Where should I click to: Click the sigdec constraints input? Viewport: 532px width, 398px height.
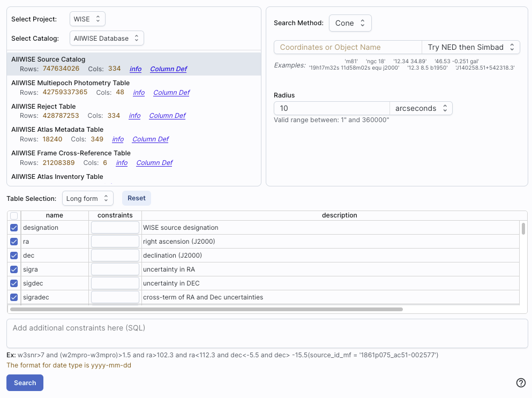pyautogui.click(x=115, y=283)
